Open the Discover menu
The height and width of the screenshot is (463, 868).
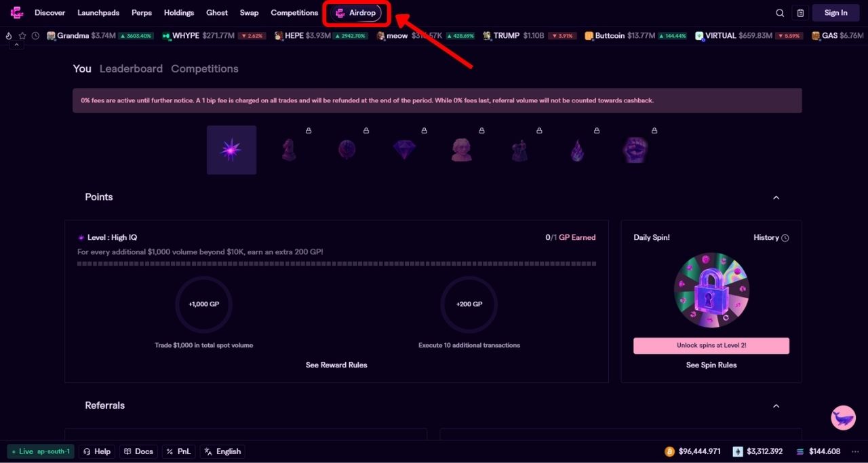coord(50,13)
